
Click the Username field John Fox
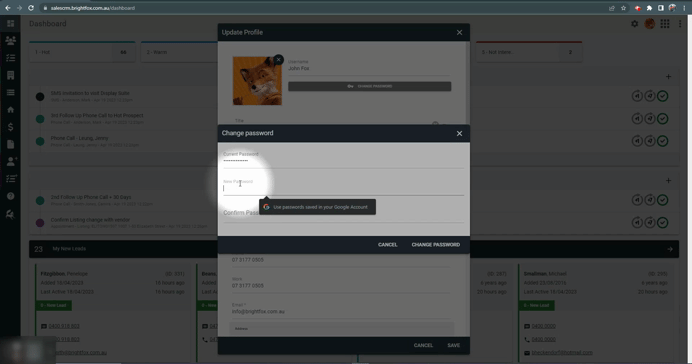(369, 67)
